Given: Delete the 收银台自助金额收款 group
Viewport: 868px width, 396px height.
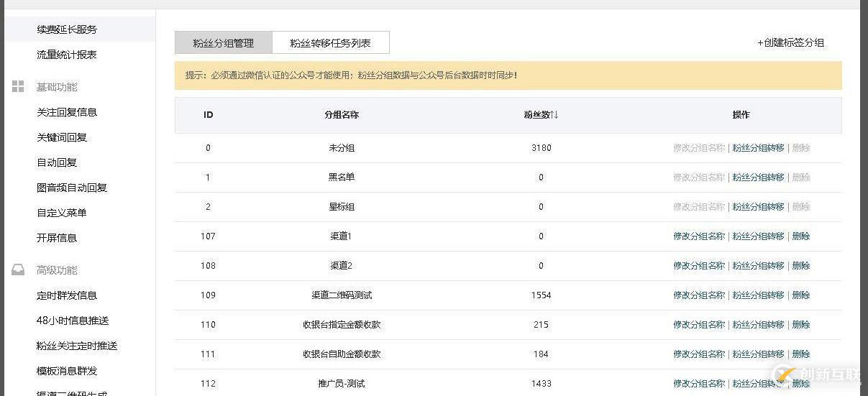Looking at the screenshot, I should pos(801,354).
